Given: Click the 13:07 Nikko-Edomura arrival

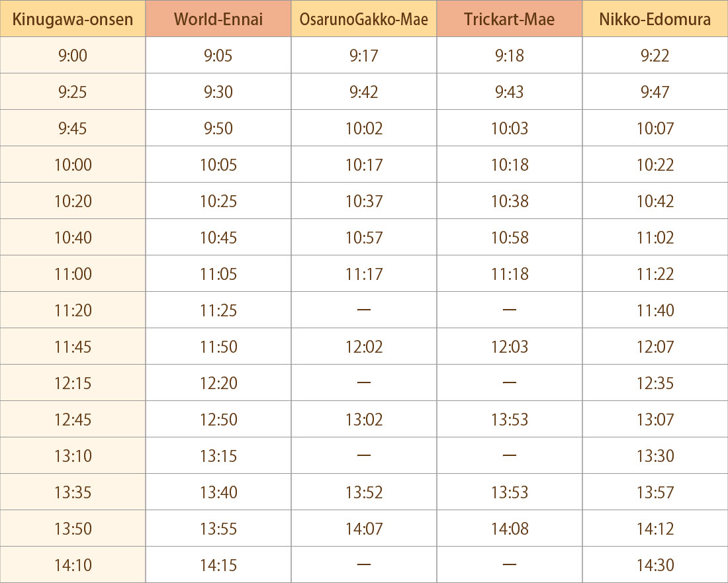Looking at the screenshot, I should [x=655, y=420].
